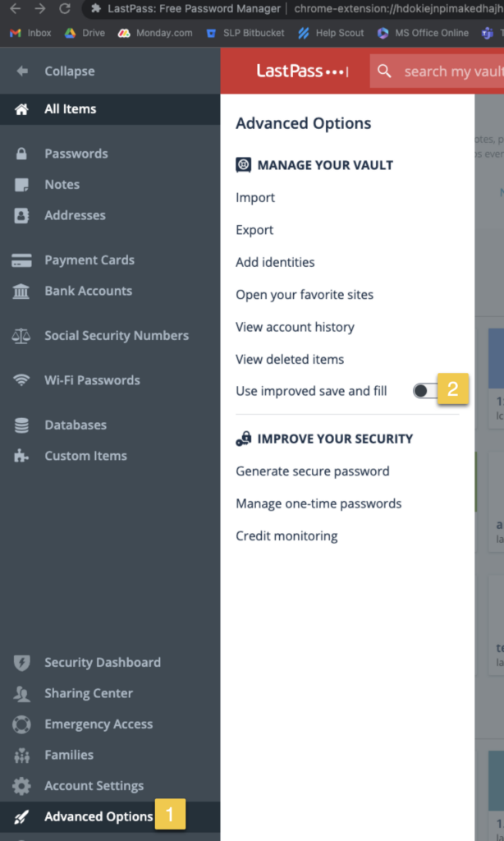The image size is (504, 841).
Task: Open Account Settings
Action: (94, 786)
